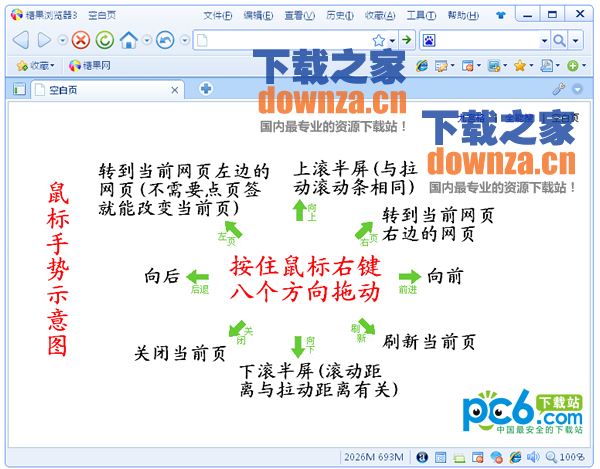Click the blue undo closed tab icon
This screenshot has height=469, width=600.
point(165,40)
